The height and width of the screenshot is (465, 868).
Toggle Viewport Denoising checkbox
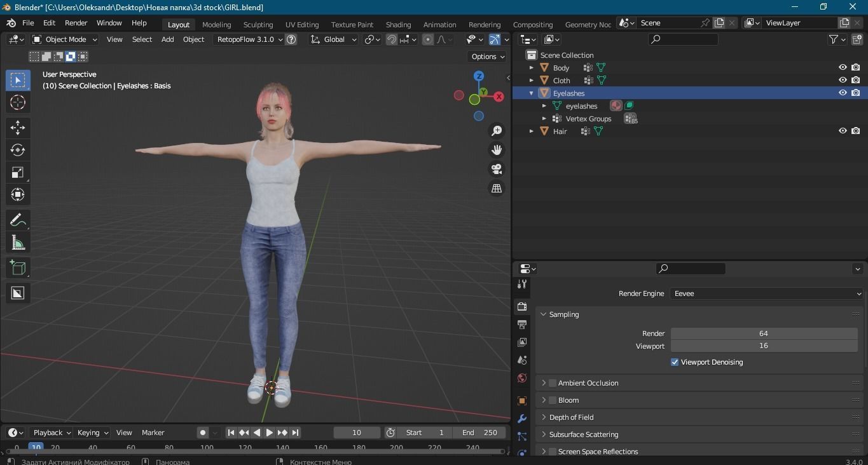tap(675, 362)
